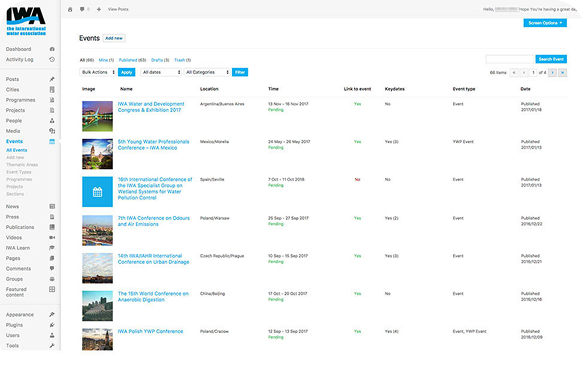Click the Add new button beside Events

[x=114, y=38]
